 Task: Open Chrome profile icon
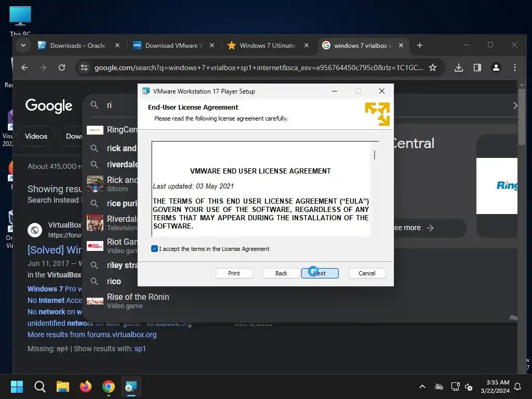point(496,68)
